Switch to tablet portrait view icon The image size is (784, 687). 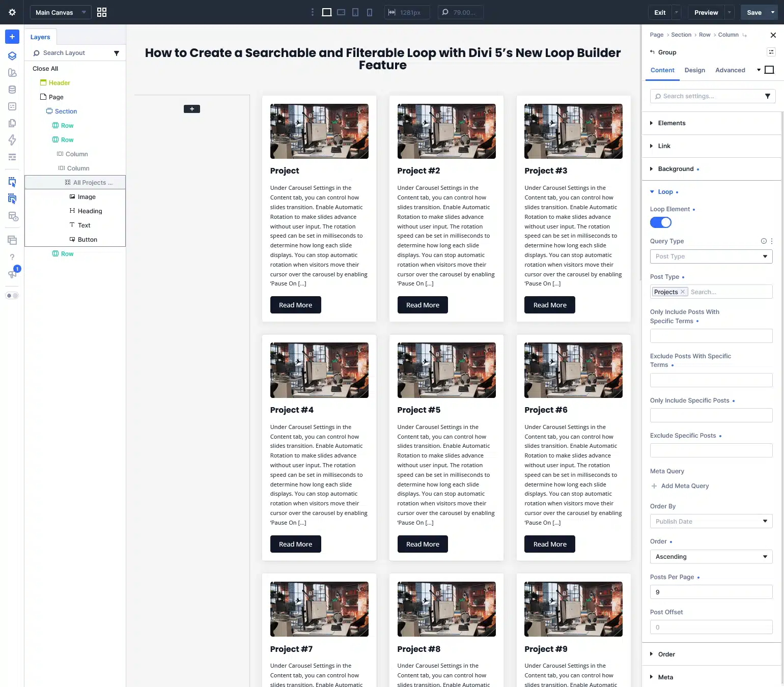pyautogui.click(x=355, y=12)
